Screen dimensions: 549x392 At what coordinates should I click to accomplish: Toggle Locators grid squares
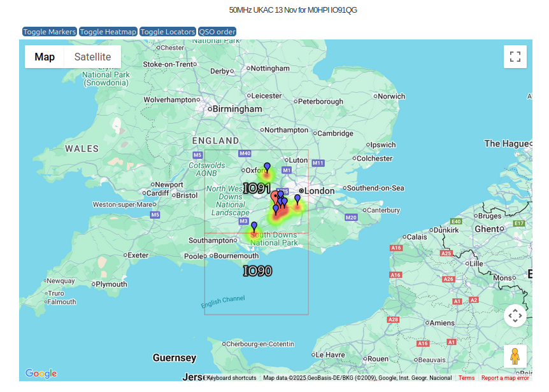coord(168,32)
